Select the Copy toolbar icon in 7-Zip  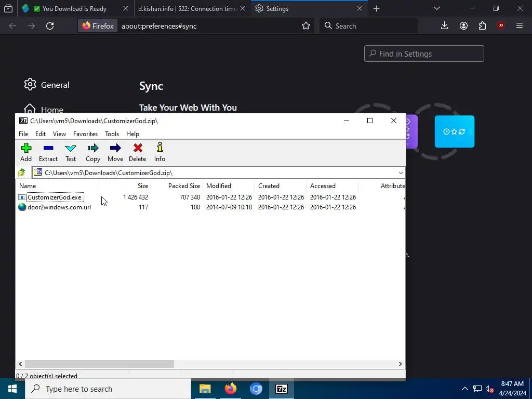click(x=93, y=152)
